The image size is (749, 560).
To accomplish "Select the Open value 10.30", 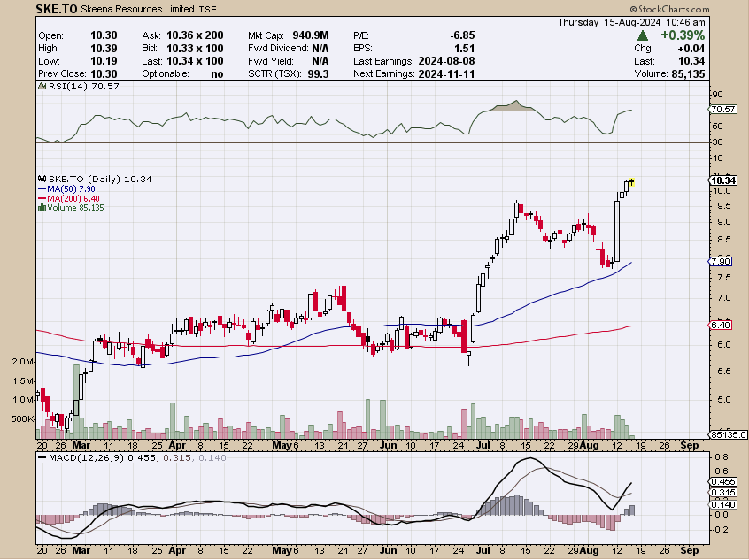I will tap(104, 35).
